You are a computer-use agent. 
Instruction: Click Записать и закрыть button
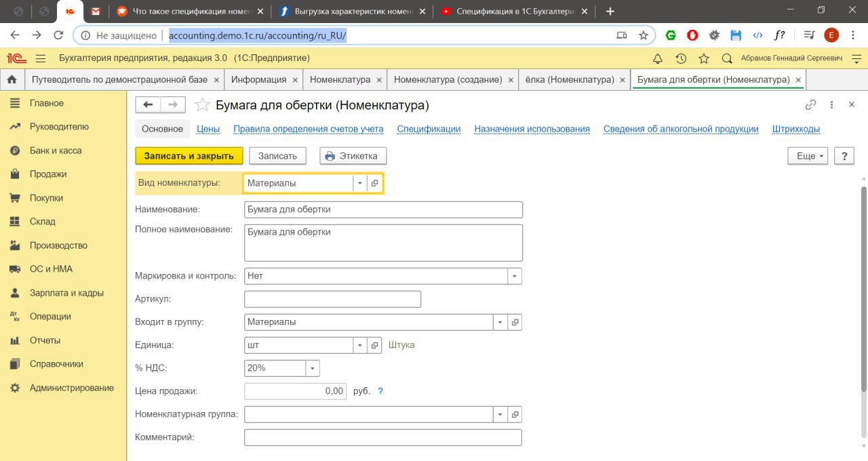tap(189, 156)
